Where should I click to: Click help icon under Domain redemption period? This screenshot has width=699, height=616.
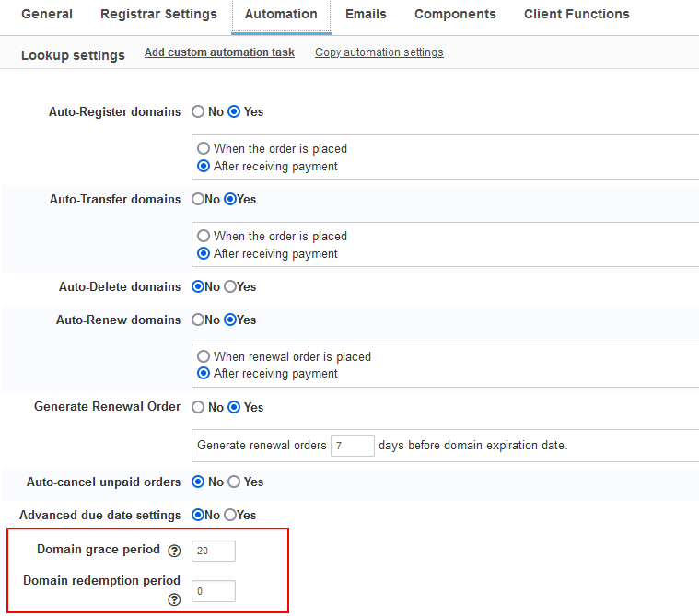point(174,599)
